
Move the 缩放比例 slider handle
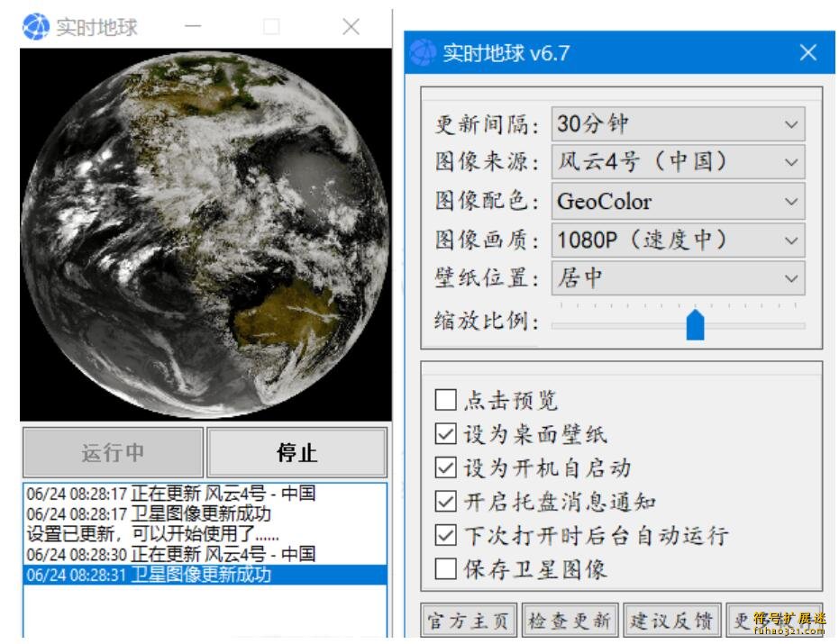click(x=696, y=324)
